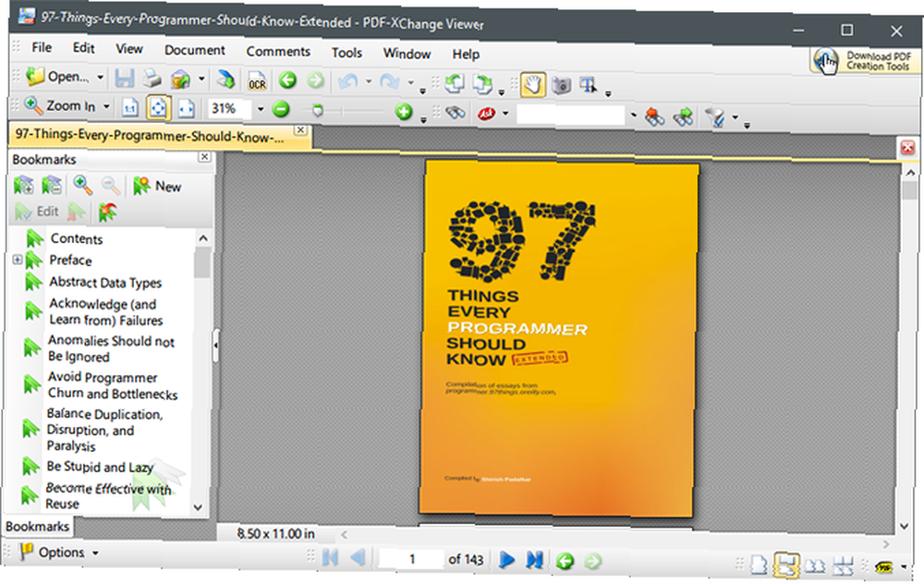Click the green minus zoom out button

281,110
